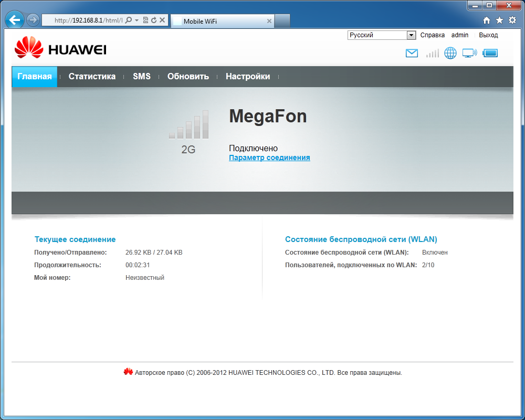Screen dimensions: 525x420
Task: Click the Huawei copyright footer text
Action: 268,373
